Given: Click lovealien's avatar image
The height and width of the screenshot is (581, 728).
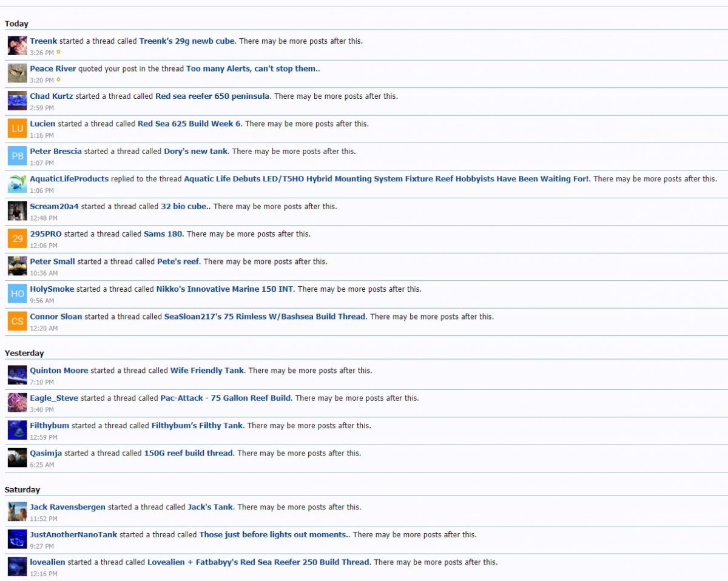Looking at the screenshot, I should pyautogui.click(x=18, y=566).
